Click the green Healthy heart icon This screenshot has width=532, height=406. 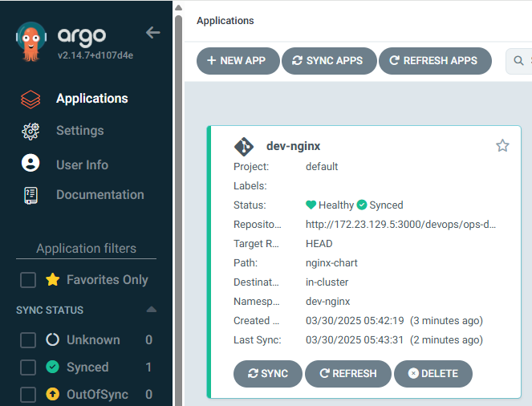point(311,205)
